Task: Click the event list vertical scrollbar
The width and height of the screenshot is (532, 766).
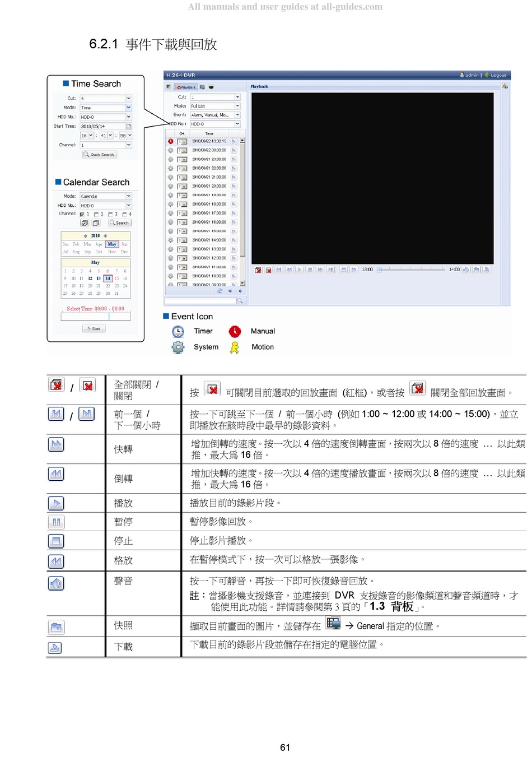Action: pyautogui.click(x=242, y=211)
